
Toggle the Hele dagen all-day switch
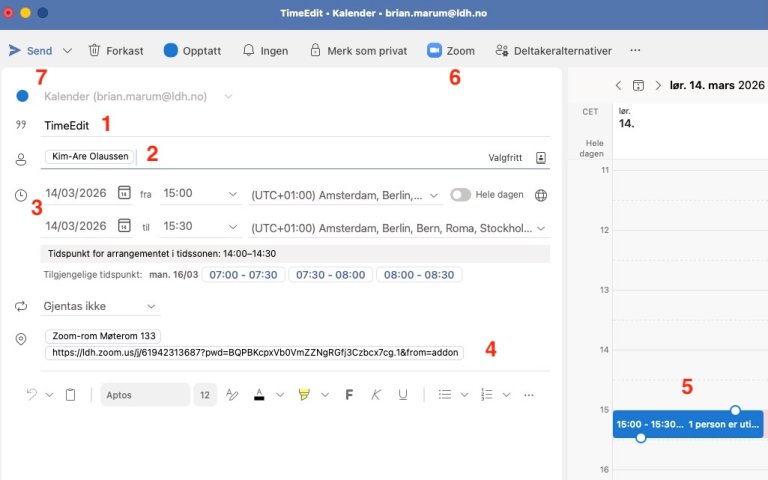tap(460, 194)
